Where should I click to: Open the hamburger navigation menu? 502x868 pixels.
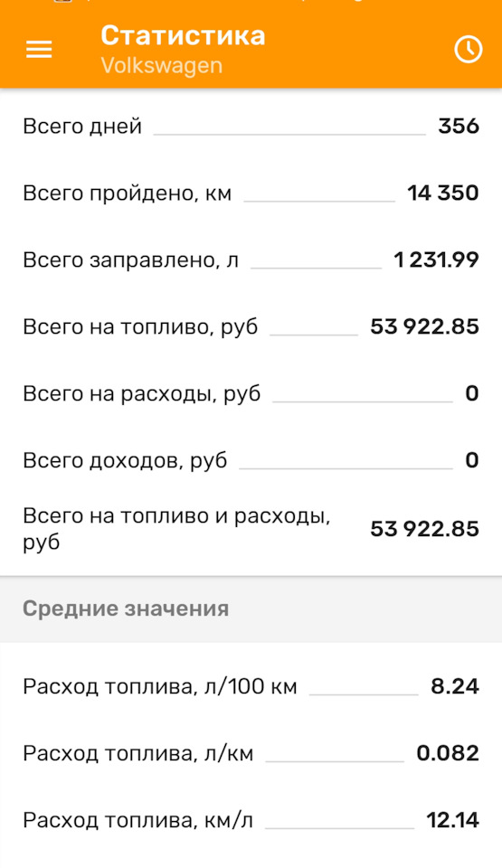click(39, 50)
